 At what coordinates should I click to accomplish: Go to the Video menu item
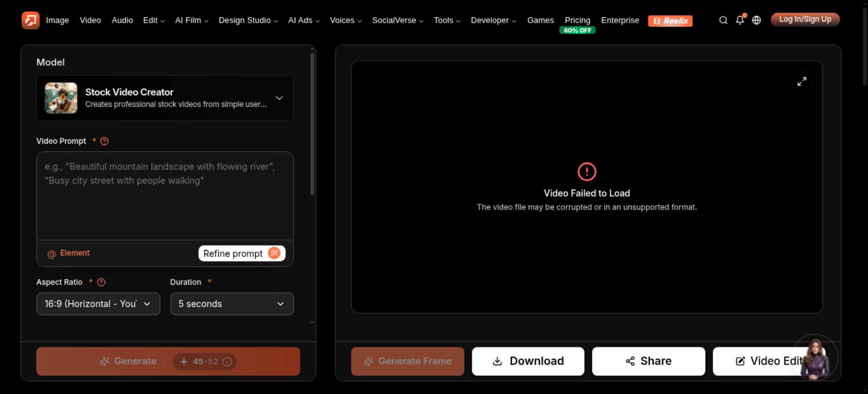pos(90,20)
